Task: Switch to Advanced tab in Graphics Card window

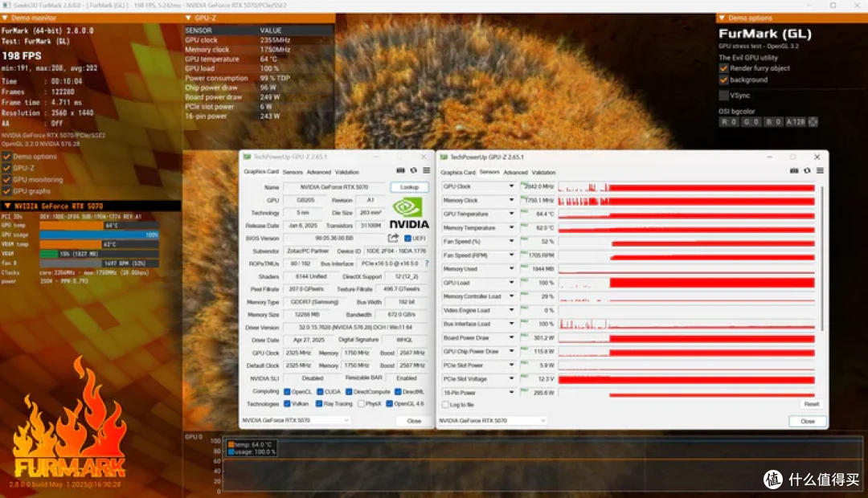Action: tap(319, 172)
